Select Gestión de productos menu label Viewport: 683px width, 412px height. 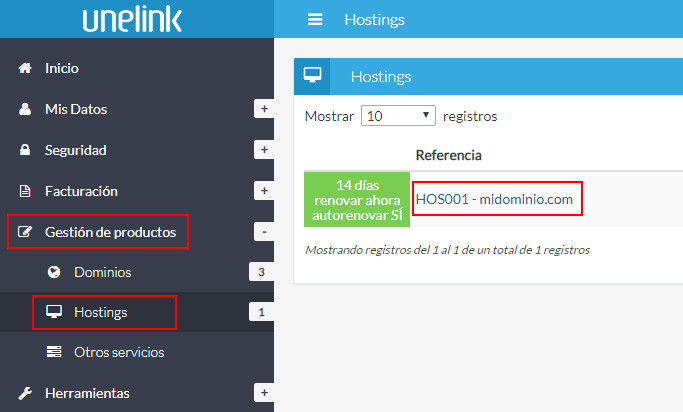point(110,232)
